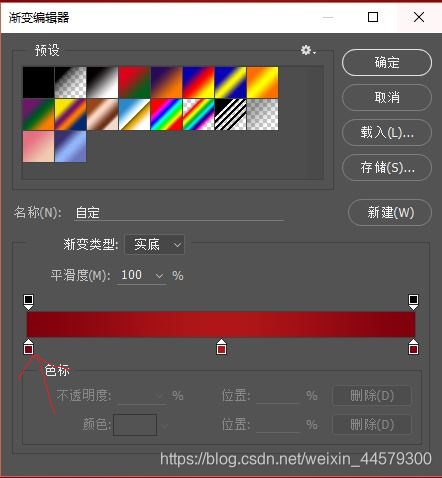This screenshot has width=442, height=478.
Task: Select the chrome gradient preset
Action: pyautogui.click(x=134, y=114)
